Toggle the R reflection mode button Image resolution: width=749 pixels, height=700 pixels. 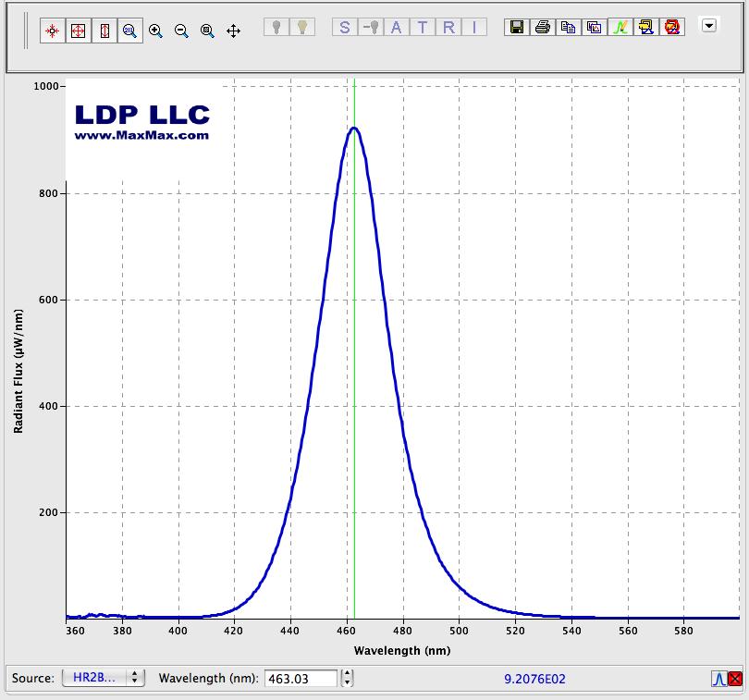pyautogui.click(x=448, y=27)
